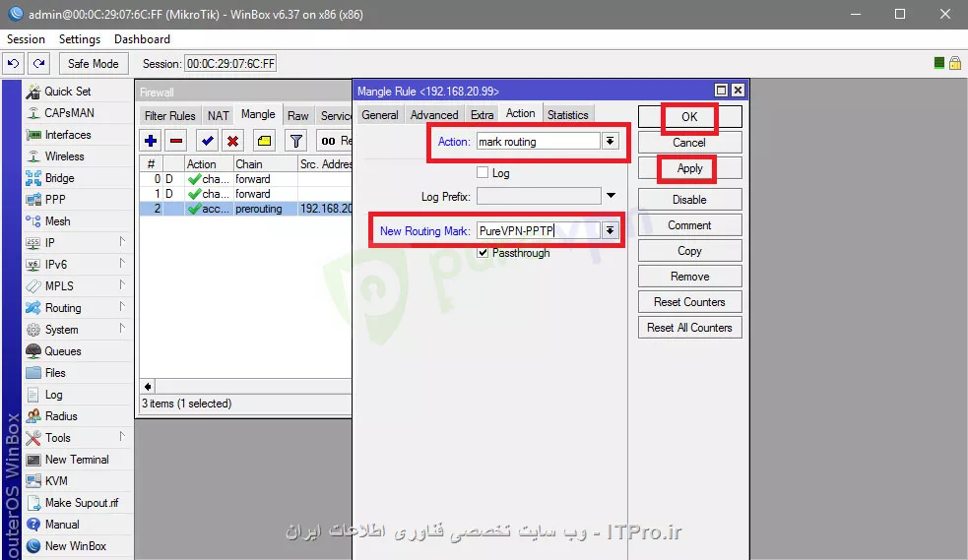Click Make Supout.rif icon
This screenshot has width=968, height=560.
click(x=33, y=503)
